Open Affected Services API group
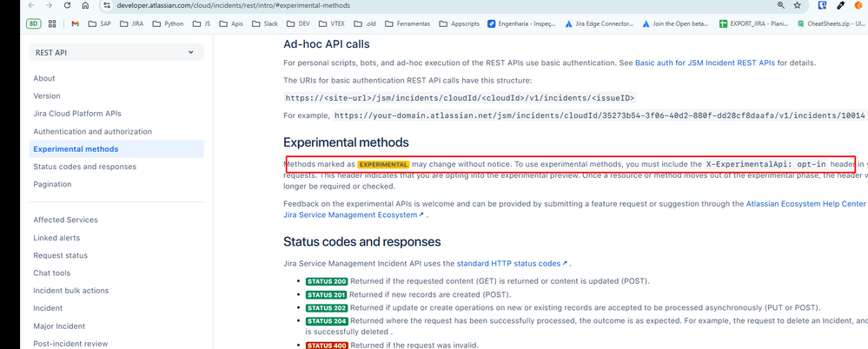Image resolution: width=868 pixels, height=349 pixels. 65,220
